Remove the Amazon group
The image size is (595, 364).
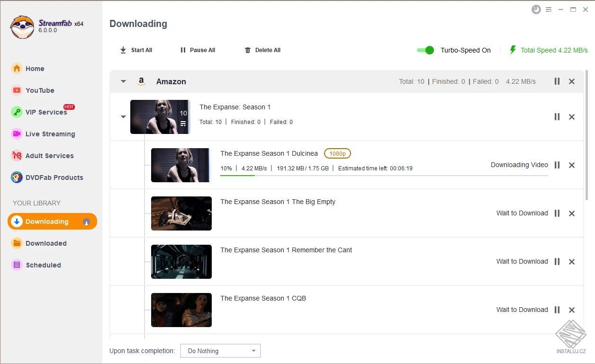click(x=572, y=81)
